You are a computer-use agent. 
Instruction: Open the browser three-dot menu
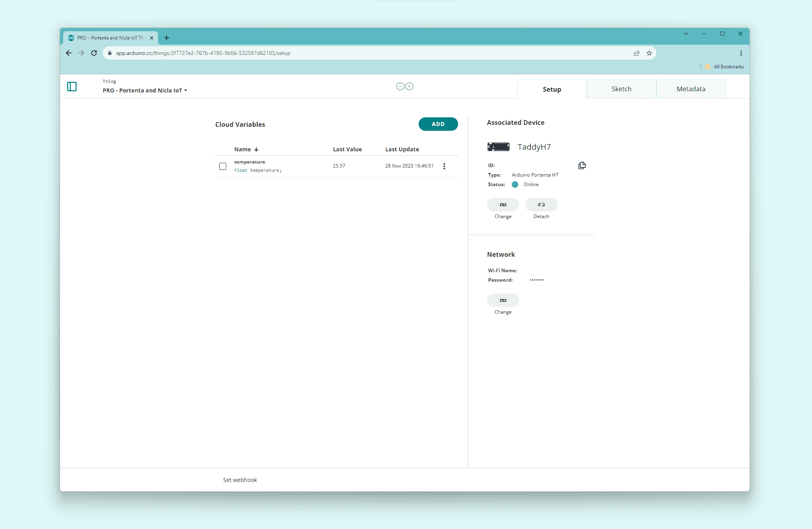[x=741, y=53]
